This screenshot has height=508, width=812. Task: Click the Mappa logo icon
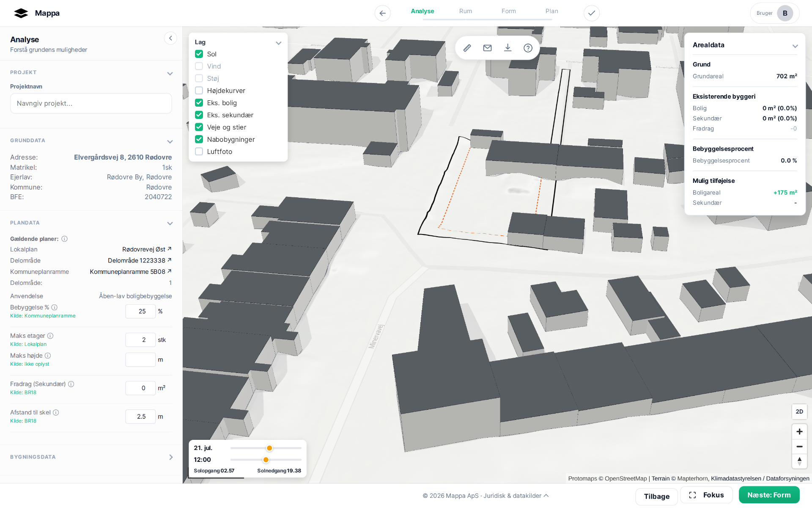21,13
